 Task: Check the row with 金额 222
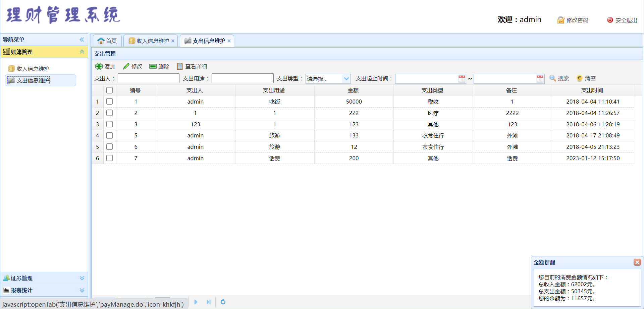coord(109,113)
